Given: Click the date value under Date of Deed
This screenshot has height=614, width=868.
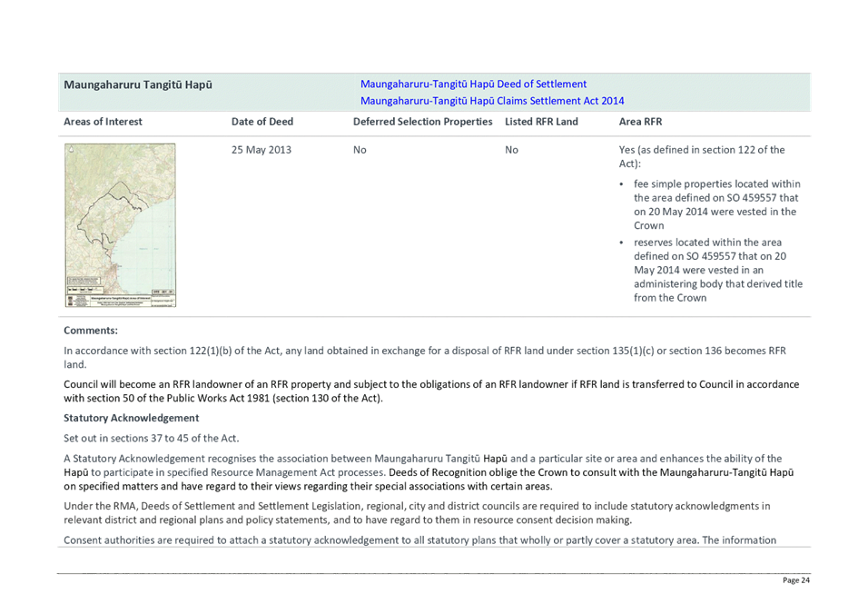Looking at the screenshot, I should click(x=261, y=150).
